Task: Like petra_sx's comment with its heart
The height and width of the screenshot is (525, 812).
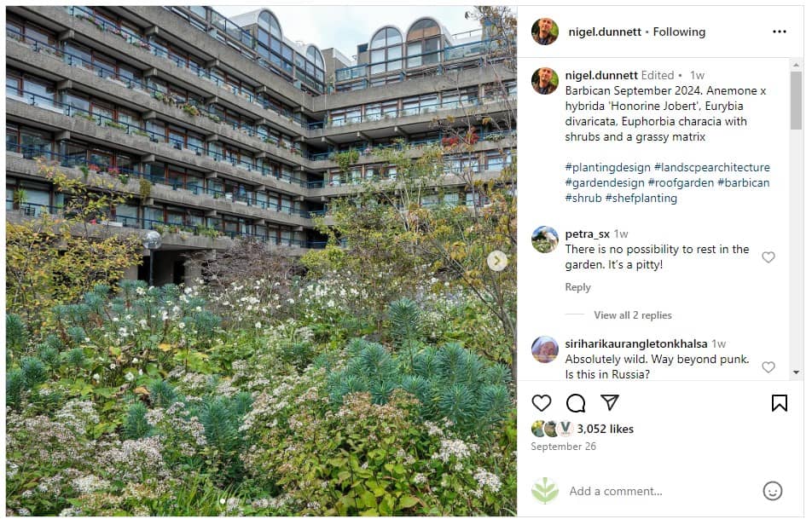Action: coord(768,257)
